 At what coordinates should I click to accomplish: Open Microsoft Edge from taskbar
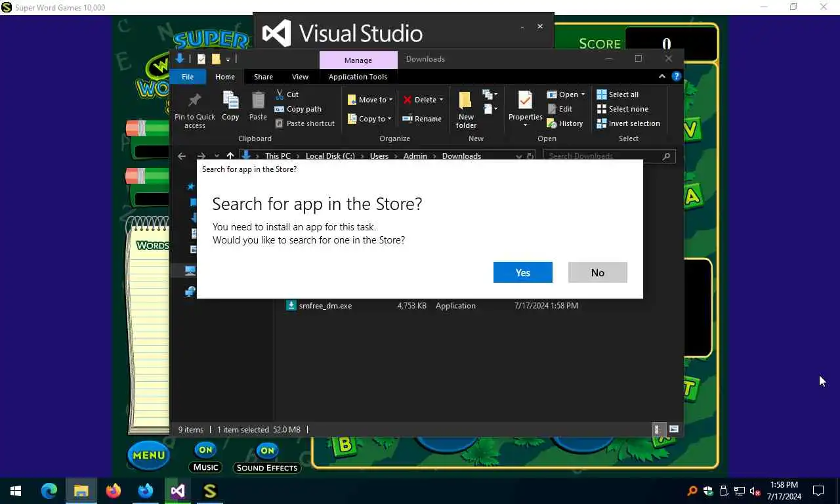pyautogui.click(x=49, y=491)
